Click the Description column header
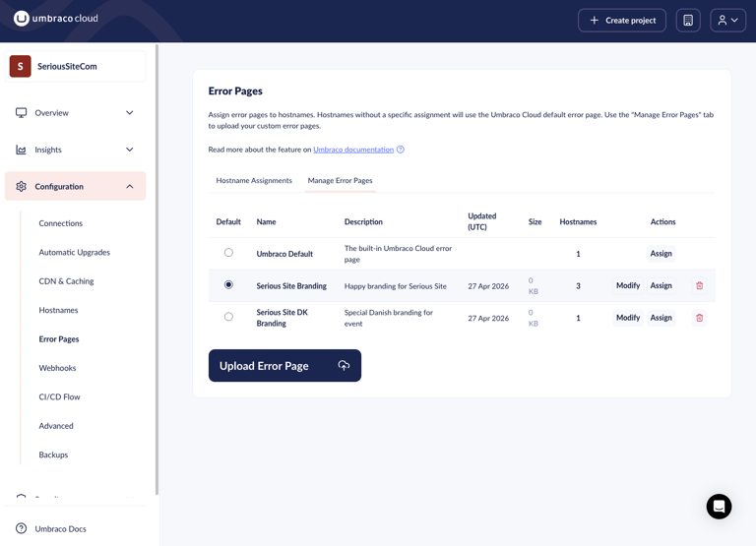The image size is (756, 546). click(363, 221)
